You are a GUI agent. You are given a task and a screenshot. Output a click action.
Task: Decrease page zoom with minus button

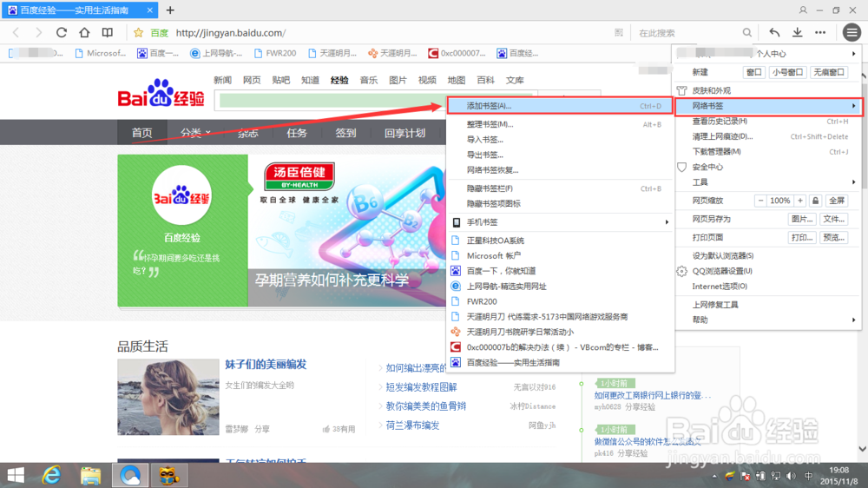760,201
